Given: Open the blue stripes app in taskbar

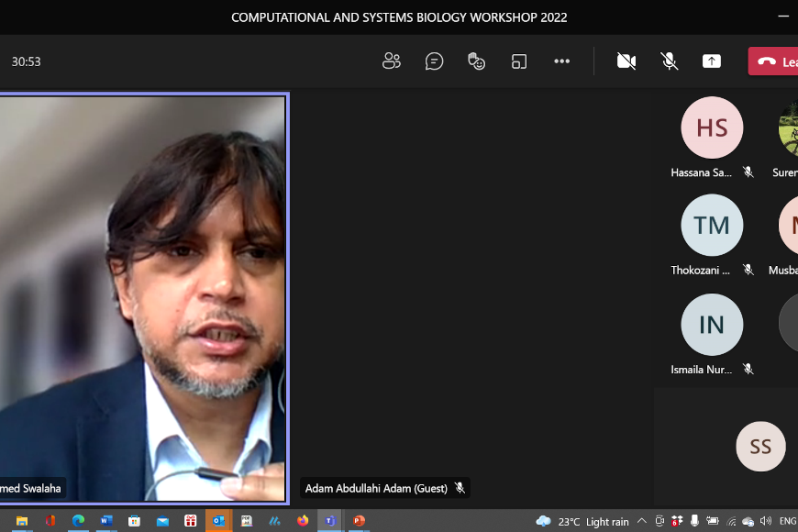Looking at the screenshot, I should (274, 521).
